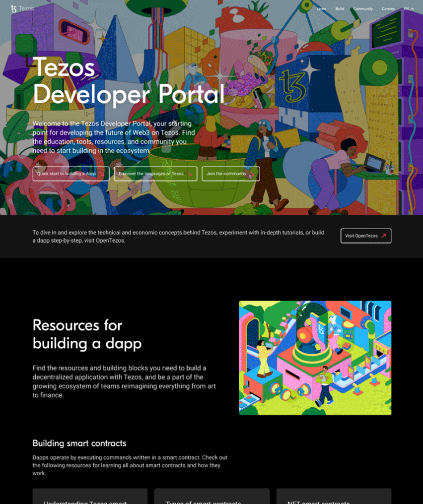Click the Tezos logo in the header

(x=22, y=8)
